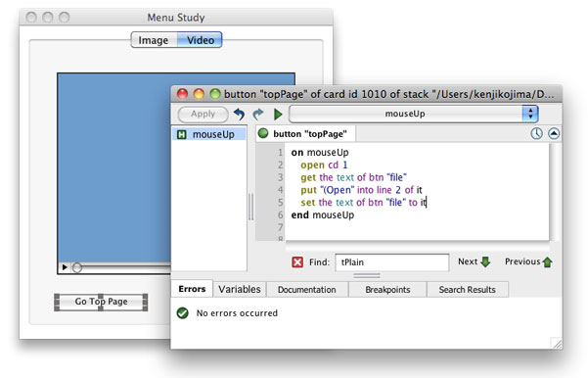Minimize script editor with yellow button
The width and height of the screenshot is (588, 378).
click(x=199, y=94)
